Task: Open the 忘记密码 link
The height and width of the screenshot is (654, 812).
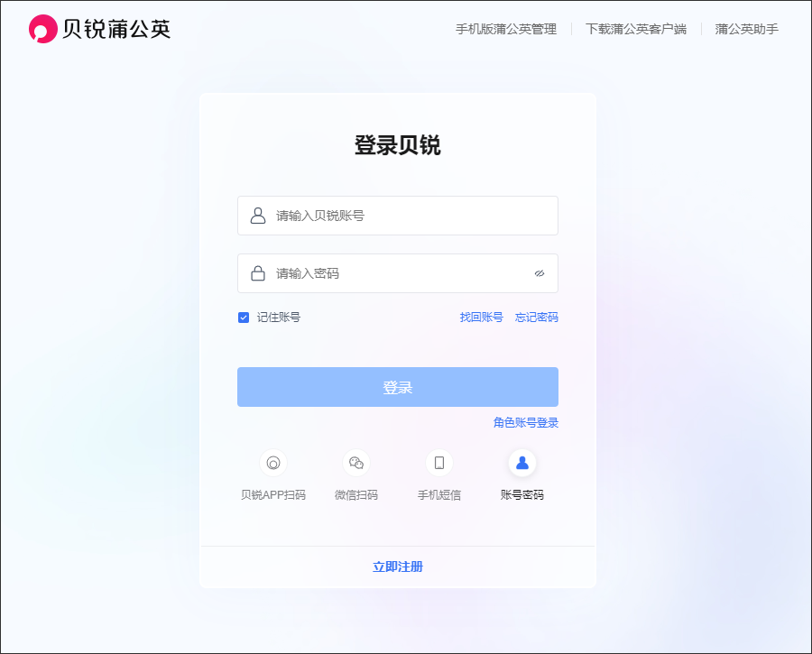Action: pos(537,317)
